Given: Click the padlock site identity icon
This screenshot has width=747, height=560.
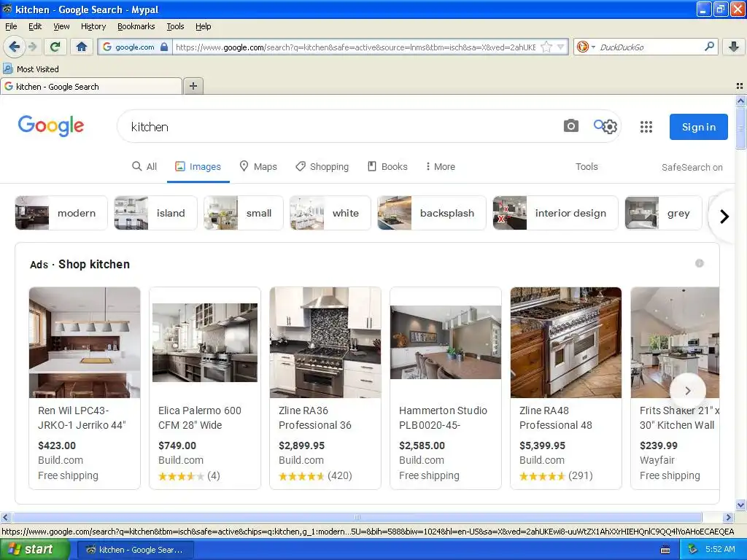Looking at the screenshot, I should [164, 47].
